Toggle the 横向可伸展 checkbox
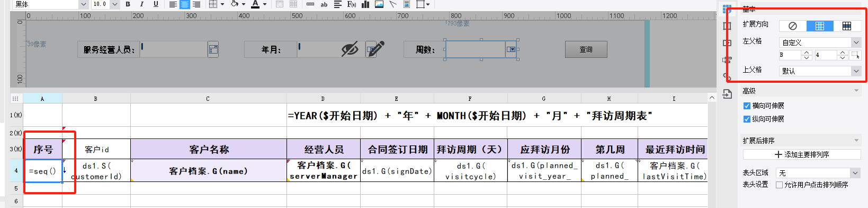The image size is (868, 208). [747, 106]
